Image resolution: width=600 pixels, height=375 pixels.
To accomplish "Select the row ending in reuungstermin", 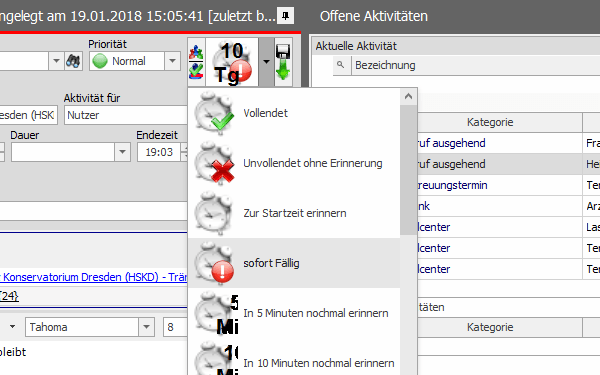I will tap(509, 185).
